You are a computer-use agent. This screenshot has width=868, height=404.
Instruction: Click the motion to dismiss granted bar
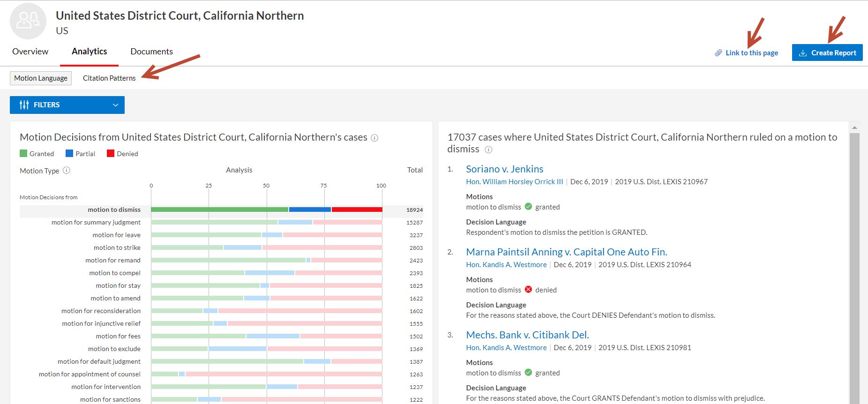coord(219,209)
